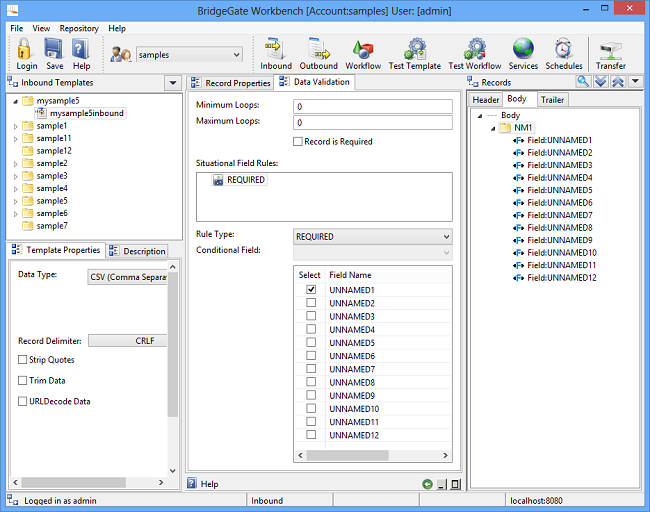
Task: Click the green back arrow icon
Action: tap(427, 484)
